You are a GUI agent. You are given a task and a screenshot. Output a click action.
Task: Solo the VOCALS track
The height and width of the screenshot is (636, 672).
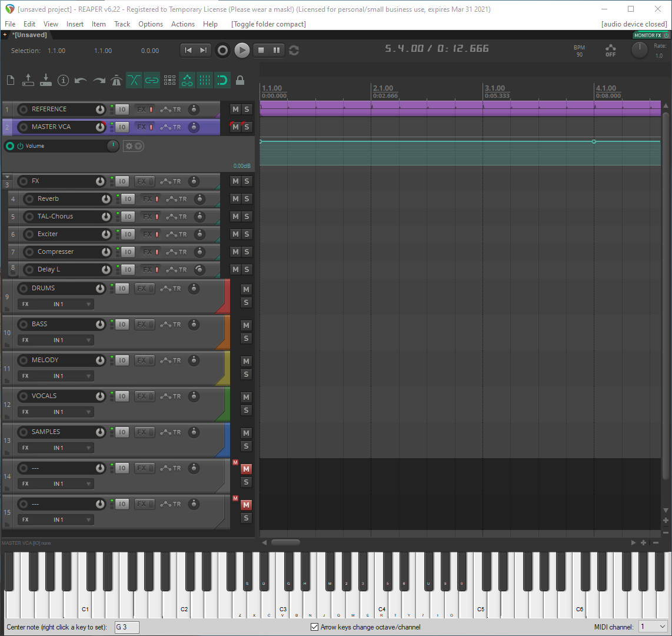[x=246, y=410]
